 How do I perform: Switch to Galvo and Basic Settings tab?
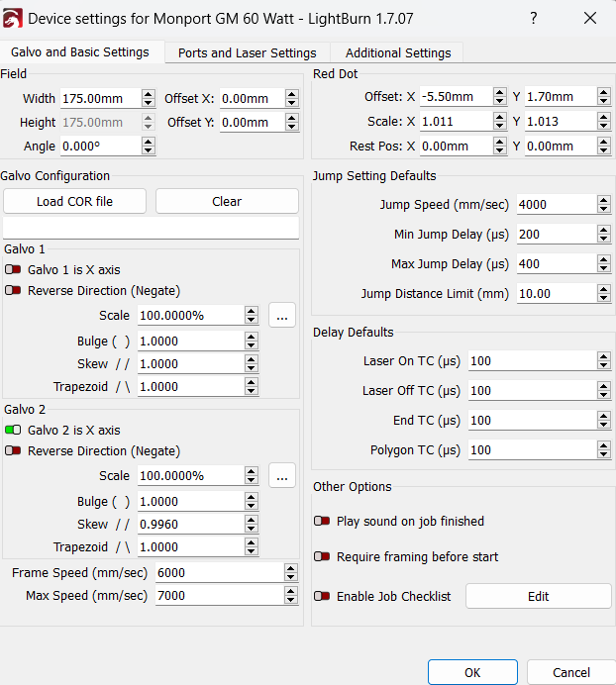[80, 52]
